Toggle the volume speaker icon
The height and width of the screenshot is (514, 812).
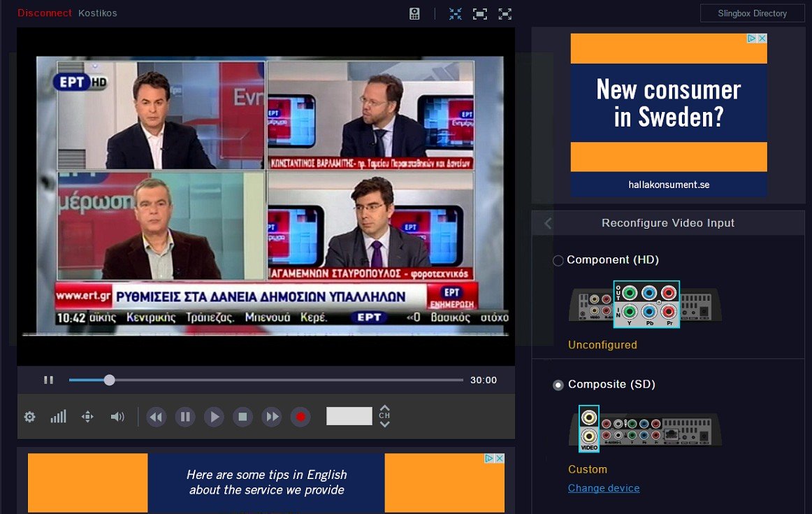[117, 417]
